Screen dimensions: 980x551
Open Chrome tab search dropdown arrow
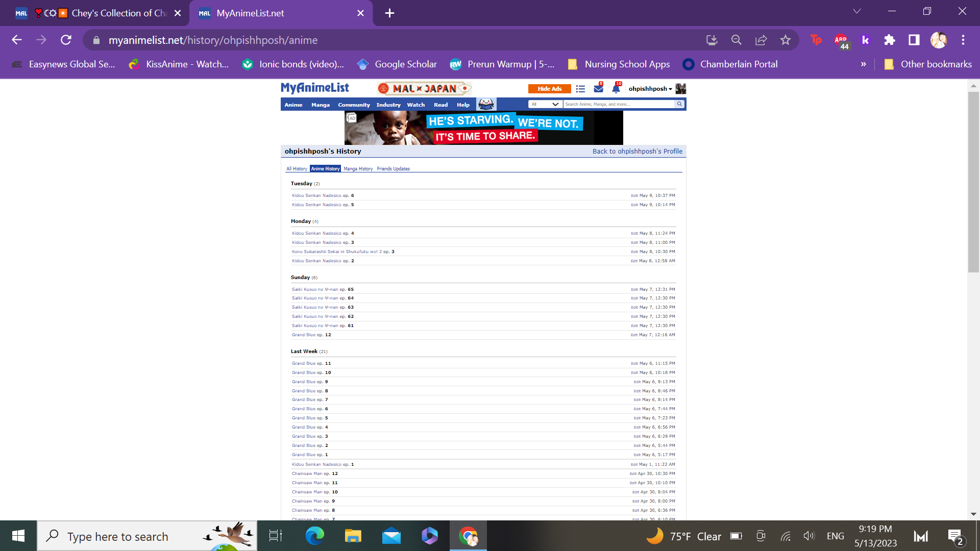pos(857,11)
